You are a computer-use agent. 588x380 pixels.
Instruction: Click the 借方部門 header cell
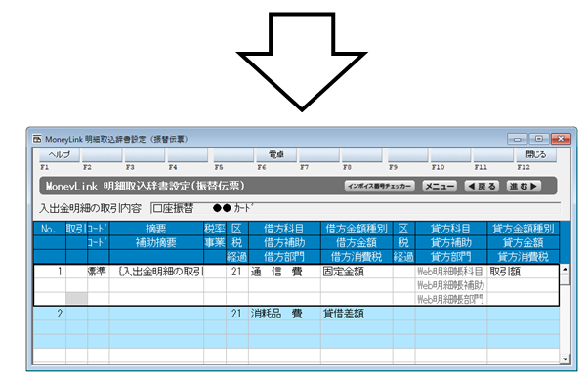pos(284,257)
